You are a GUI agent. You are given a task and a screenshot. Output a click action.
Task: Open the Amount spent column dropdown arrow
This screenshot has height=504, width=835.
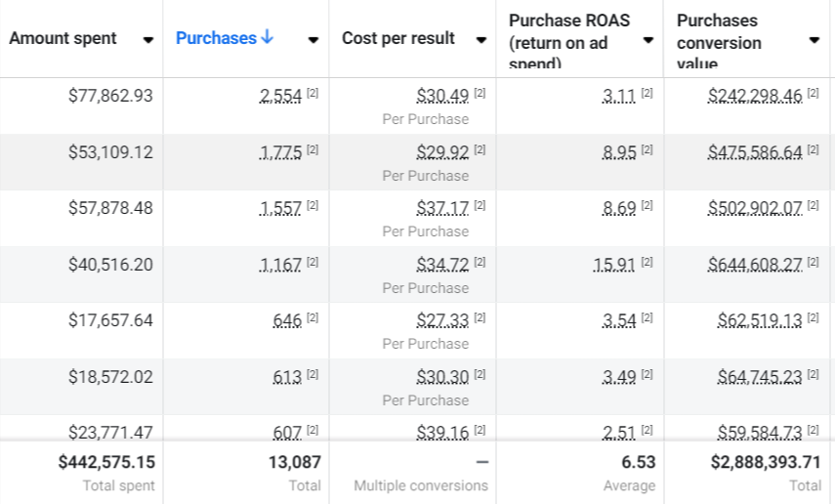coord(147,40)
